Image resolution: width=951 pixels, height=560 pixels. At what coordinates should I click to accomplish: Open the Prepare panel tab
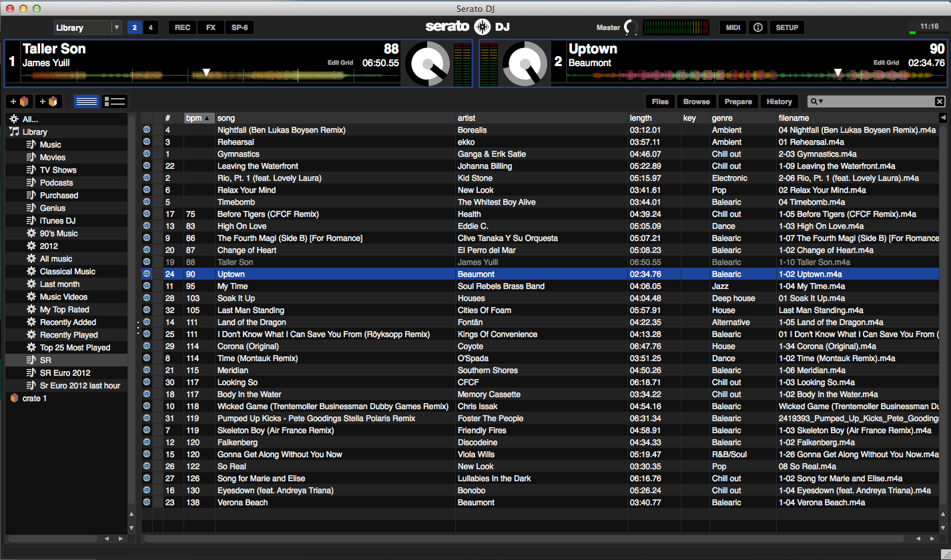738,101
